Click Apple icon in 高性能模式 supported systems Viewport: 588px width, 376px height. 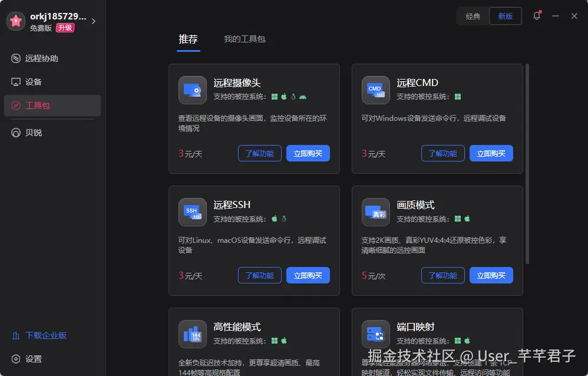pyautogui.click(x=284, y=341)
